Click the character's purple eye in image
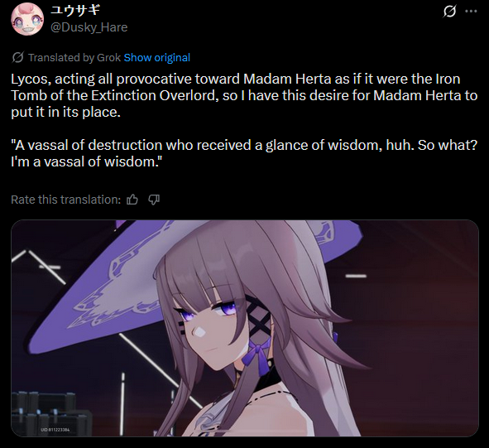Screen dimensions: 489x448 pyautogui.click(x=227, y=310)
